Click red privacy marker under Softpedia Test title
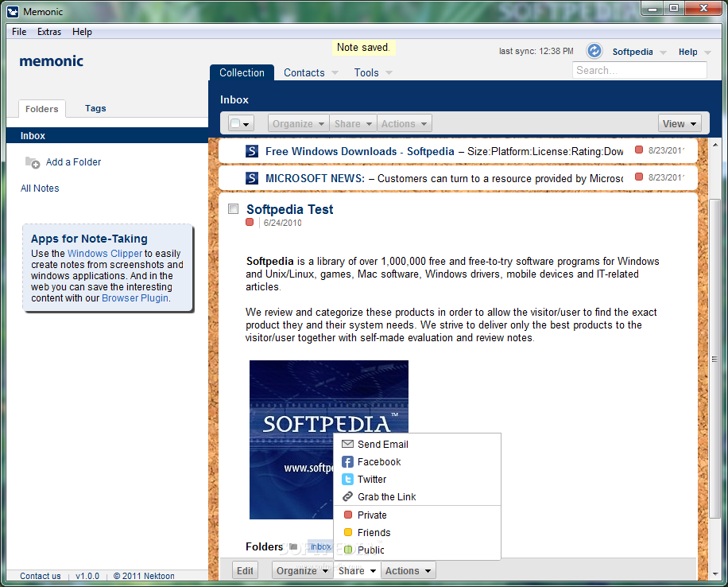The image size is (728, 587). coord(250,222)
